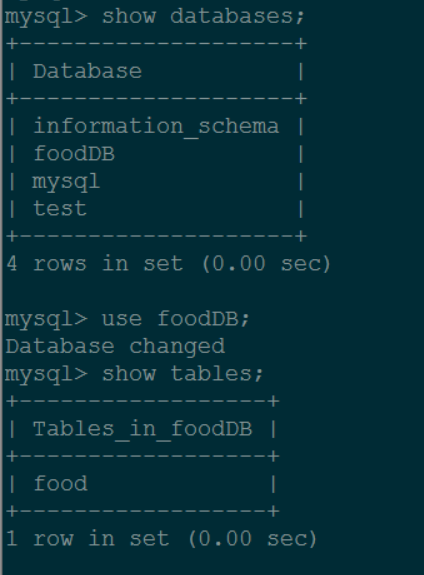This screenshot has height=575, width=424.
Task: Click the test database entry
Action: click(x=60, y=209)
